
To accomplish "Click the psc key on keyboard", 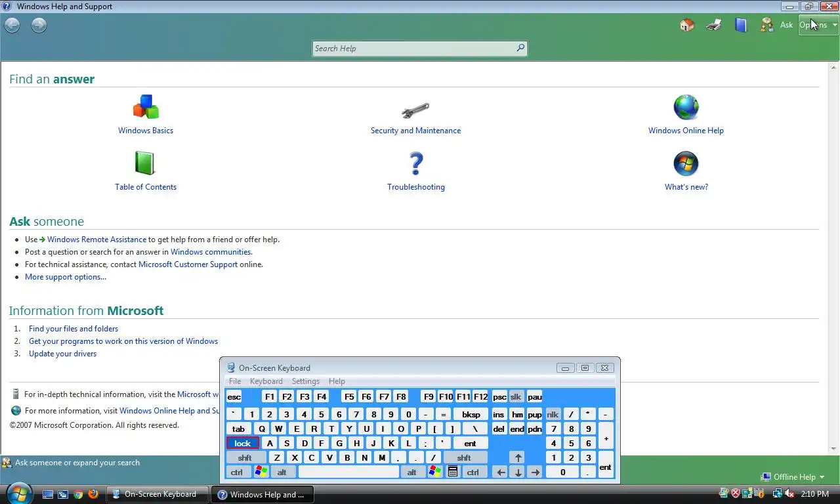I will click(499, 397).
